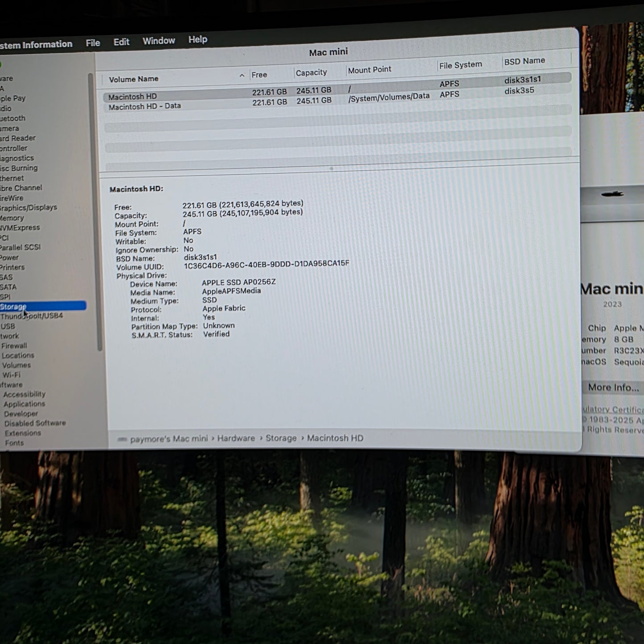644x644 pixels.
Task: Select Printers in sidebar
Action: click(12, 267)
